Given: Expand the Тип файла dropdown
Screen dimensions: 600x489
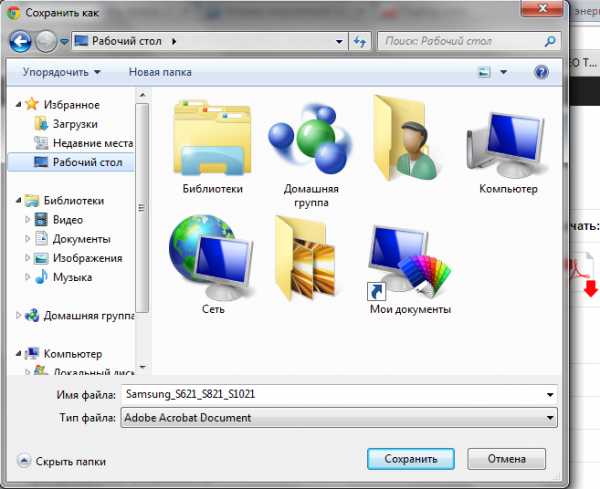Looking at the screenshot, I should [x=550, y=418].
